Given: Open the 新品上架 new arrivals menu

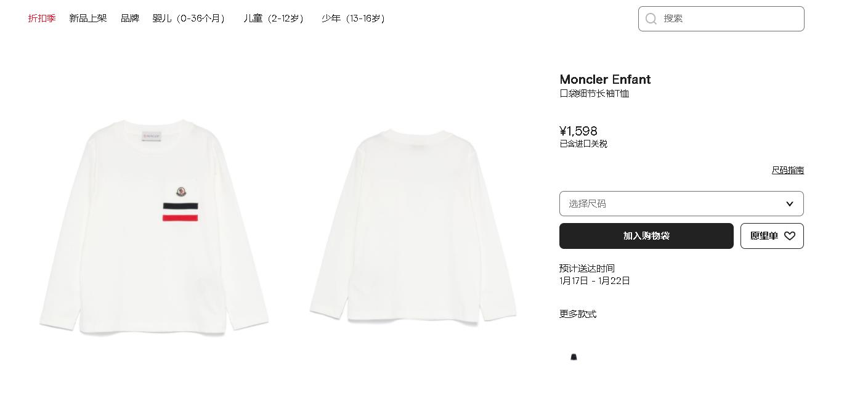Looking at the screenshot, I should (88, 18).
